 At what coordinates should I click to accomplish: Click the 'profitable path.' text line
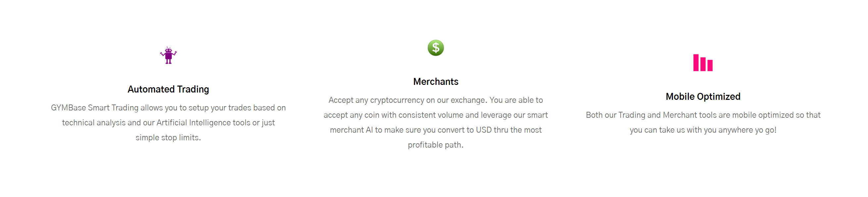coord(435,145)
